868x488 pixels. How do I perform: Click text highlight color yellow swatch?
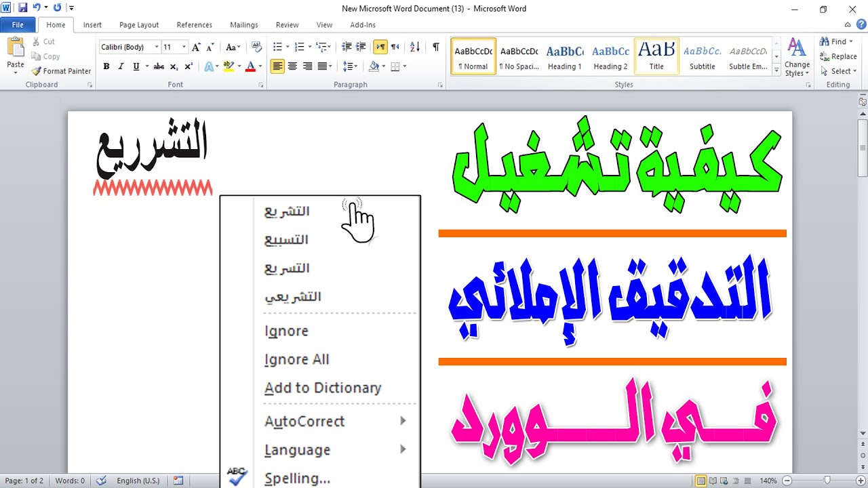228,66
